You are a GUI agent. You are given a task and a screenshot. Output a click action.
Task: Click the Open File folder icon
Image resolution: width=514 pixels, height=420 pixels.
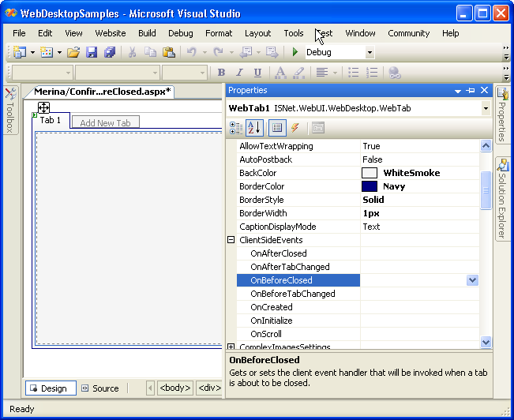[73, 52]
